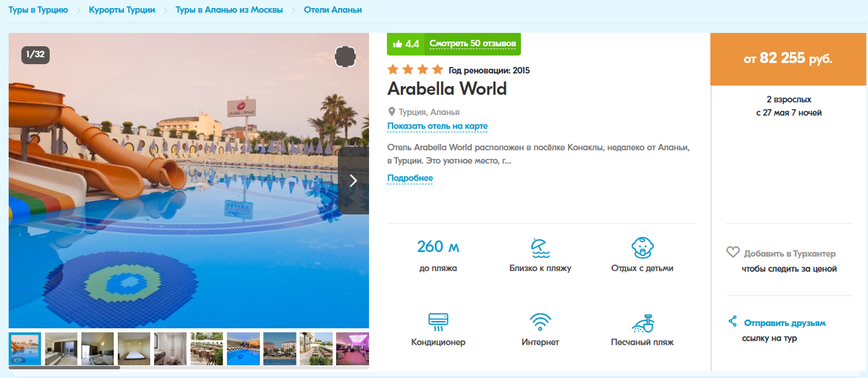
Task: Select eighth thumbnail of hotel building by sea
Action: pyautogui.click(x=279, y=348)
